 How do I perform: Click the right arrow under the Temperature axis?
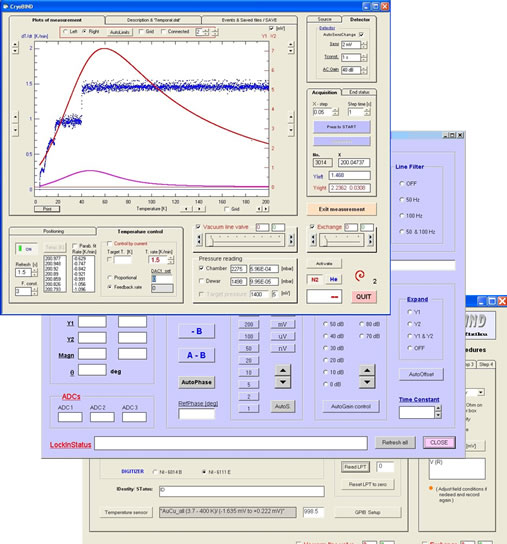pyautogui.click(x=199, y=209)
